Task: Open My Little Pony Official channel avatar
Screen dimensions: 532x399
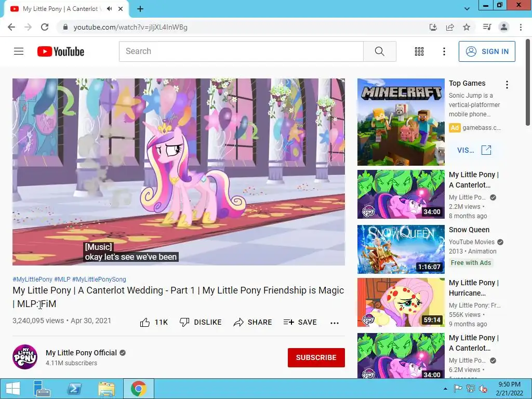Action: coord(25,357)
